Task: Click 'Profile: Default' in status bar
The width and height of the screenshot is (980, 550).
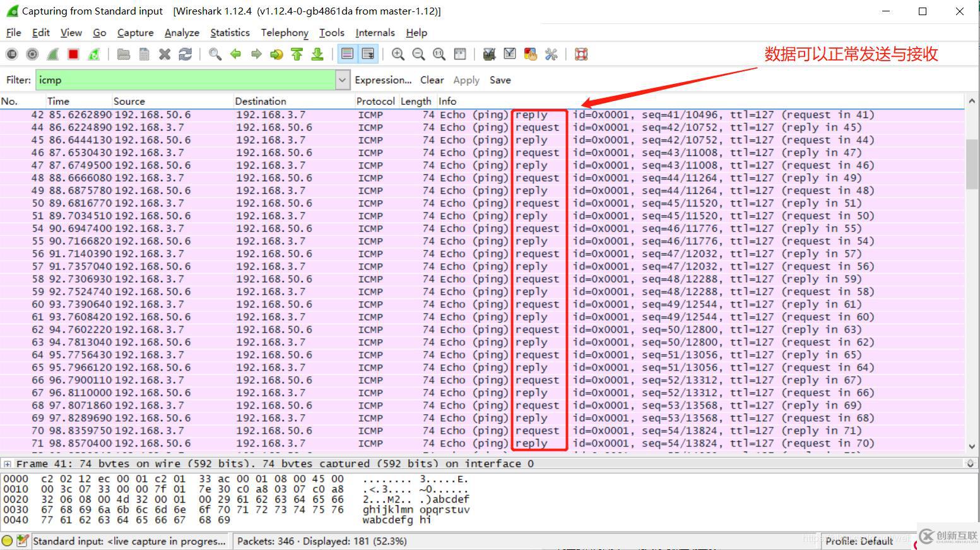Action: [x=859, y=541]
